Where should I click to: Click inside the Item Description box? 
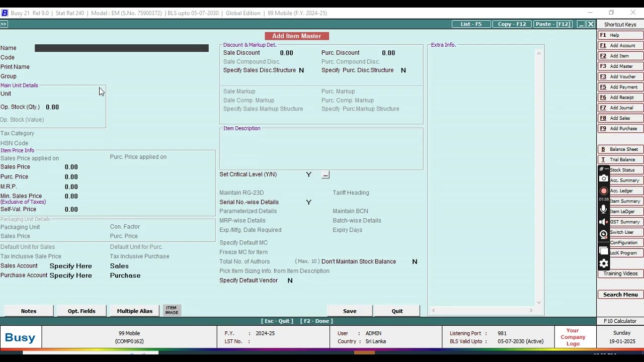(x=321, y=150)
